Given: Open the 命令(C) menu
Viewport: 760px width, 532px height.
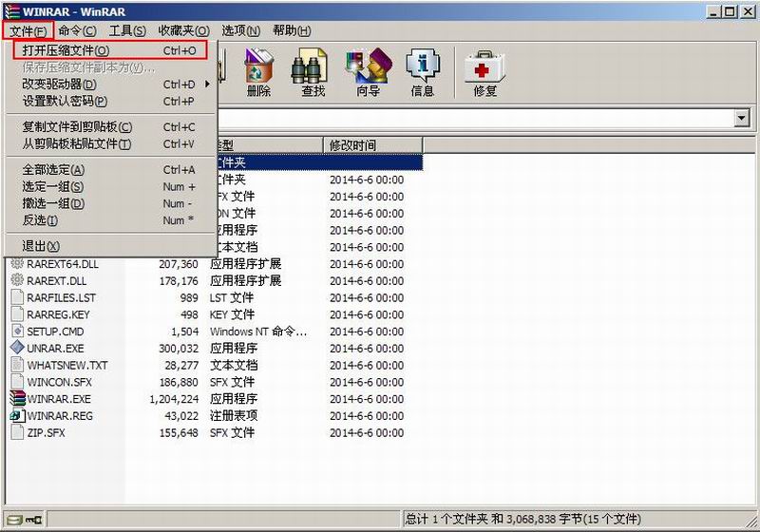Looking at the screenshot, I should (x=78, y=31).
